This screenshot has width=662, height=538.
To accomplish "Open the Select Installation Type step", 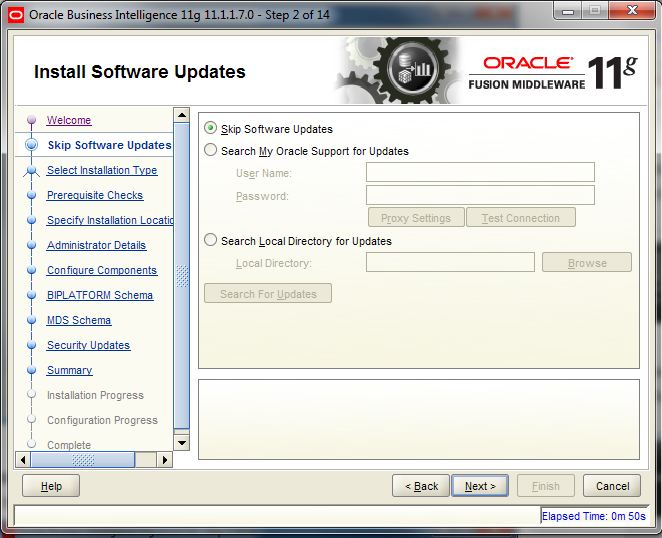I will click(x=102, y=170).
